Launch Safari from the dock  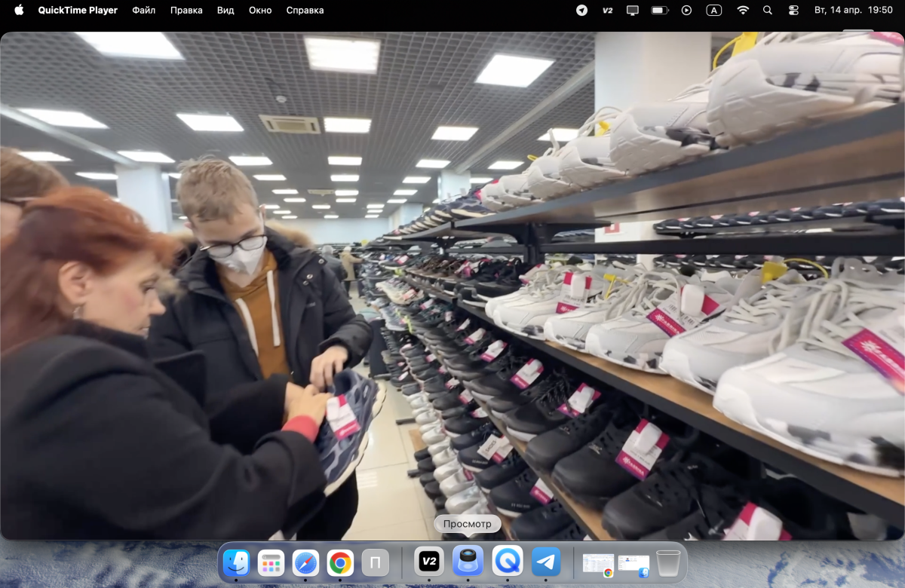(x=306, y=562)
